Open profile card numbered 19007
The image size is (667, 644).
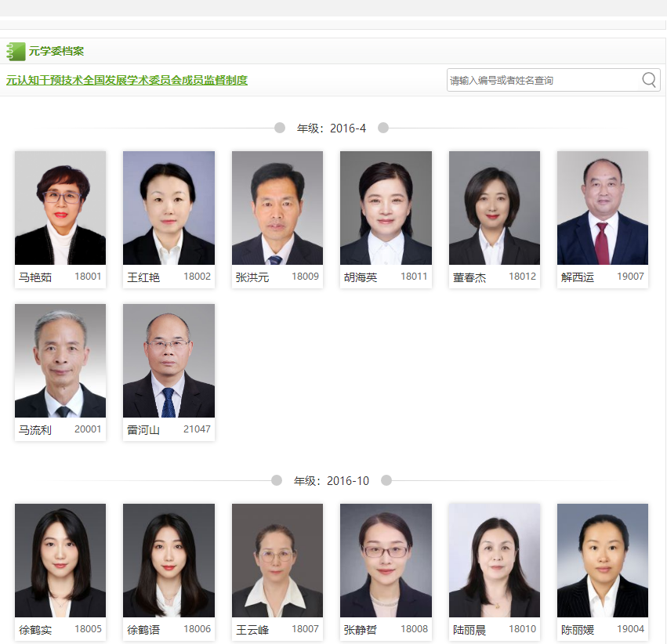(x=603, y=219)
